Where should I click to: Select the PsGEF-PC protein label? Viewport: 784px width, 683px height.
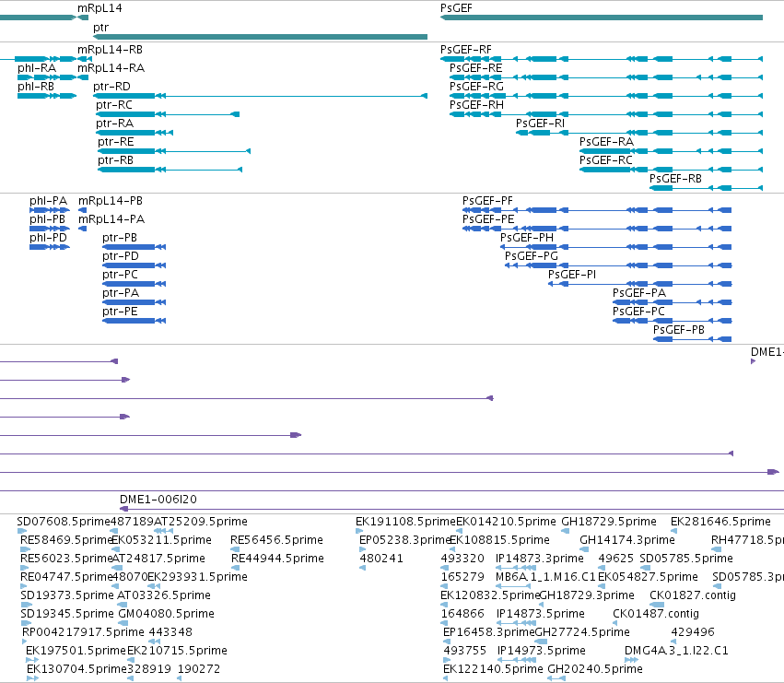pyautogui.click(x=639, y=312)
